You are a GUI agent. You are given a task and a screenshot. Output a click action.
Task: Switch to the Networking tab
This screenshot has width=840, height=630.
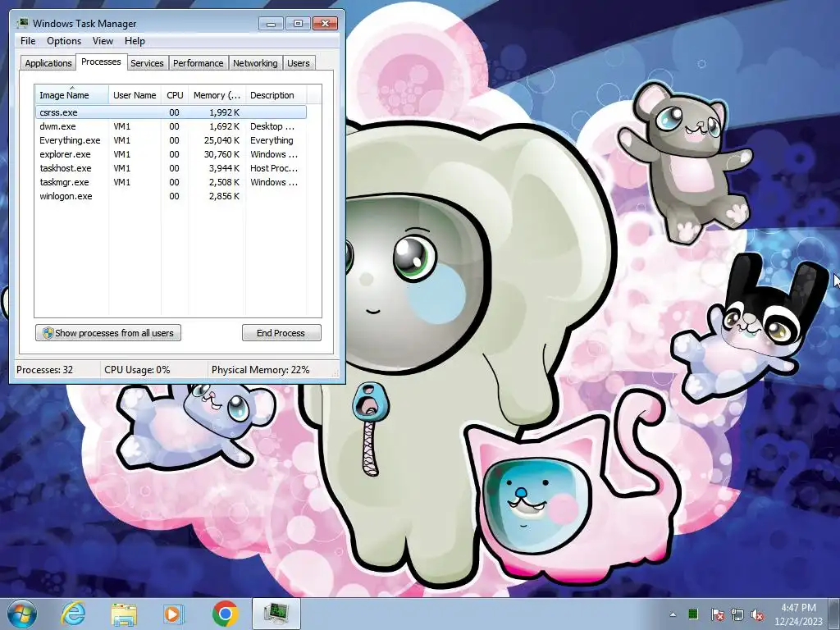coord(255,63)
